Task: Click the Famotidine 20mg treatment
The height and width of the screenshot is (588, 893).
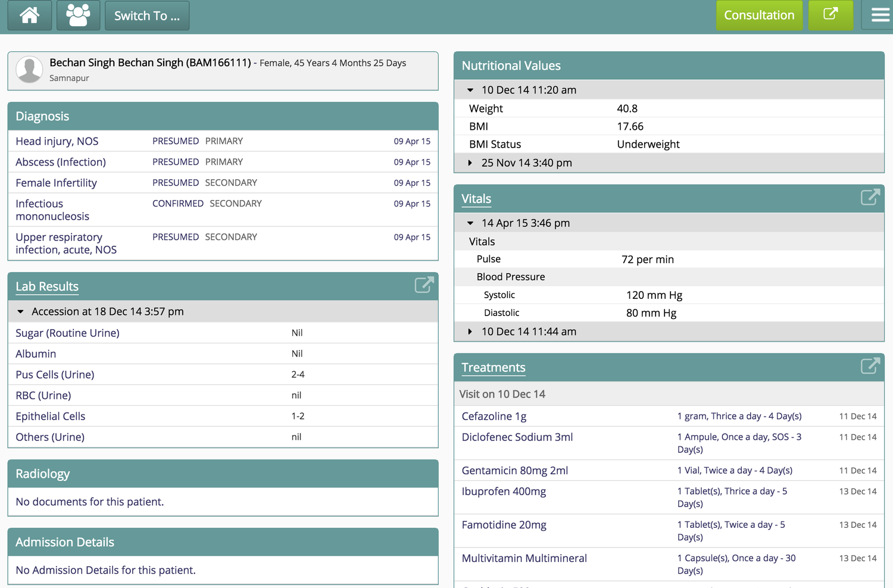Action: pyautogui.click(x=504, y=524)
